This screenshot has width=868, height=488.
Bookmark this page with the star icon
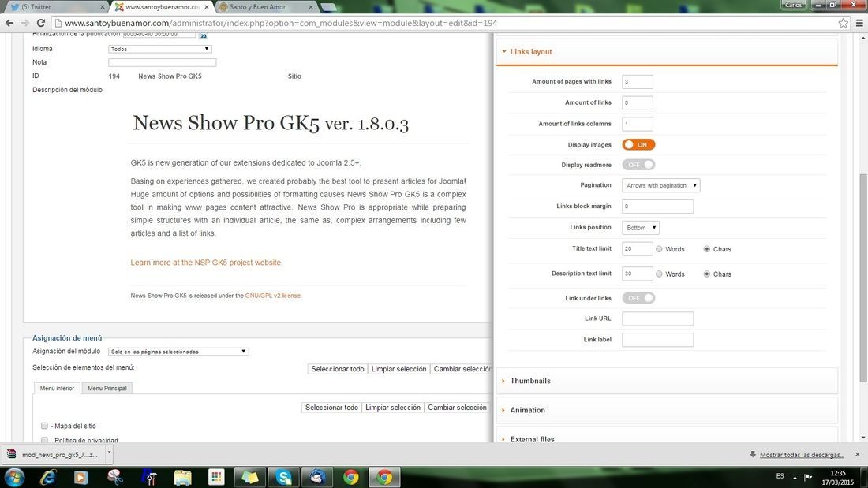click(x=843, y=23)
